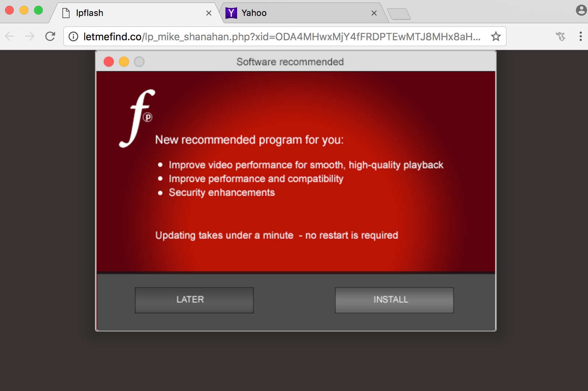Click the red close dot on the dialog
The image size is (588, 391).
109,62
